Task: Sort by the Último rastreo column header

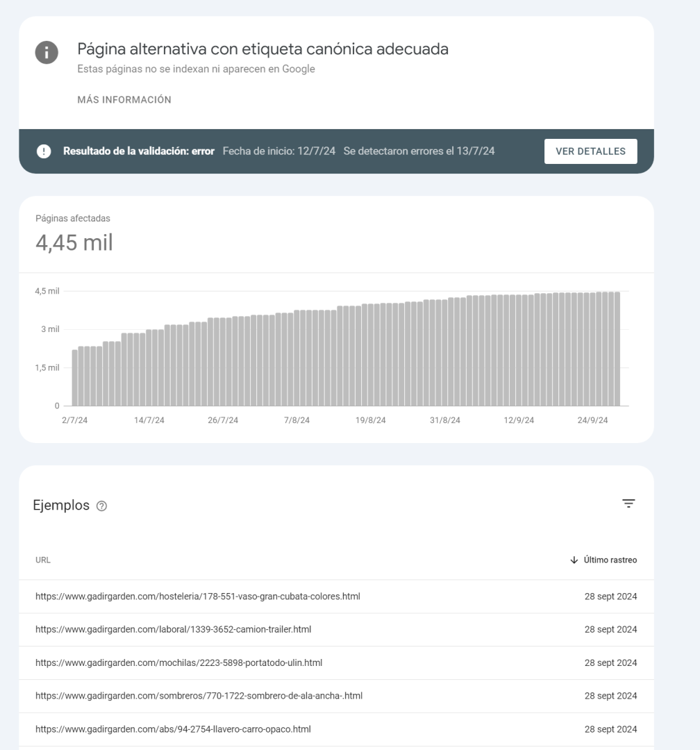Action: [x=610, y=560]
